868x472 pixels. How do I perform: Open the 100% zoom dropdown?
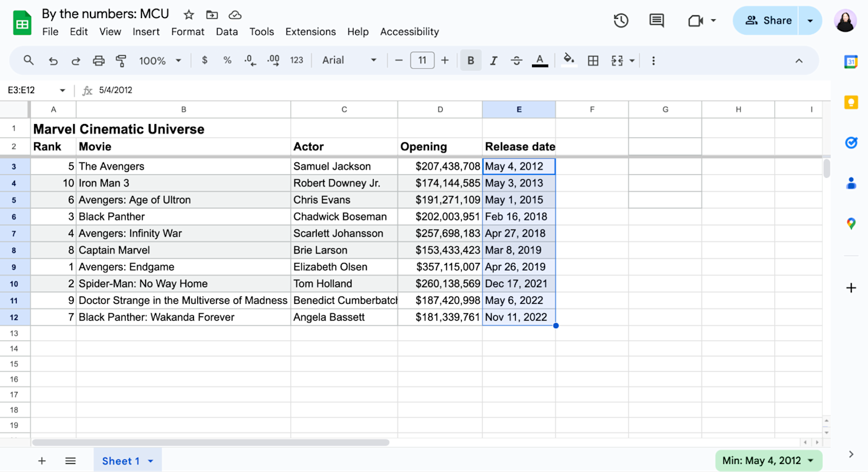point(160,61)
